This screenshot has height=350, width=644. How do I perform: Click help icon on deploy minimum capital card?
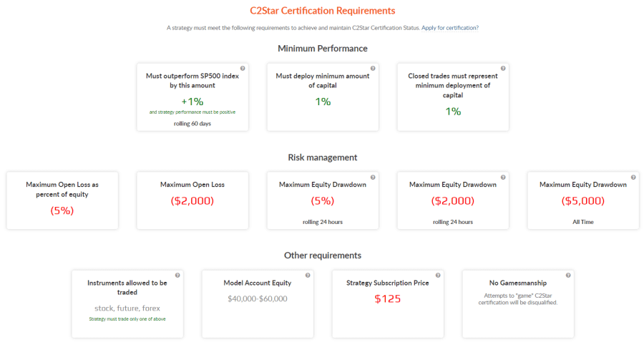(373, 68)
